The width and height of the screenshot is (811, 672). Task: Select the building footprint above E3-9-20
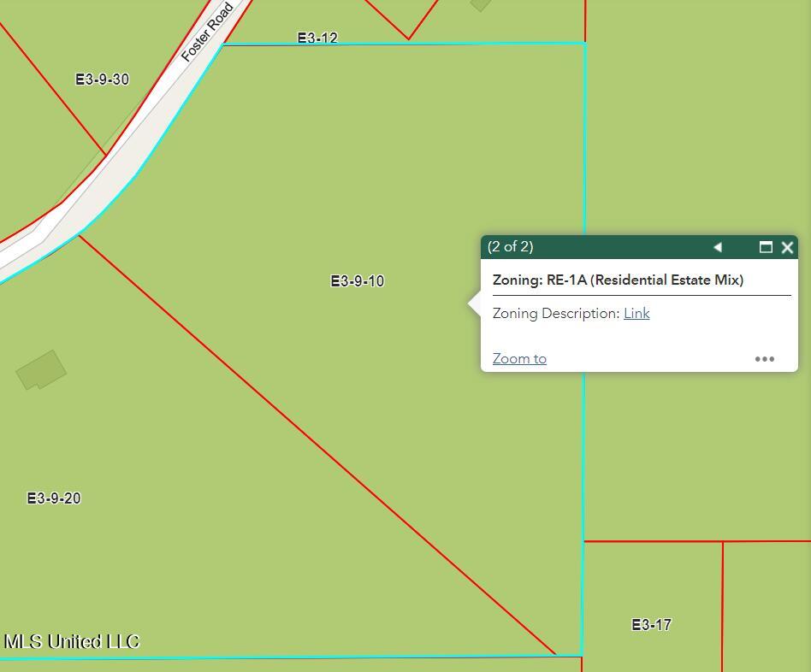pyautogui.click(x=41, y=370)
